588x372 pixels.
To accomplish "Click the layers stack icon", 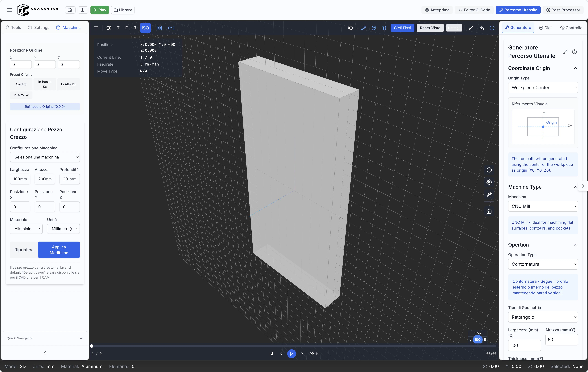I will coord(384,28).
